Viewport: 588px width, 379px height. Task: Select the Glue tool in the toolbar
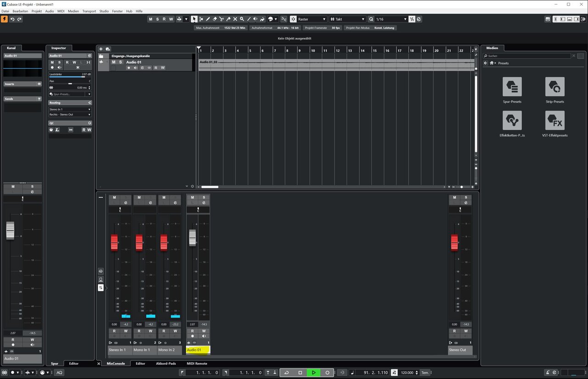(x=228, y=19)
